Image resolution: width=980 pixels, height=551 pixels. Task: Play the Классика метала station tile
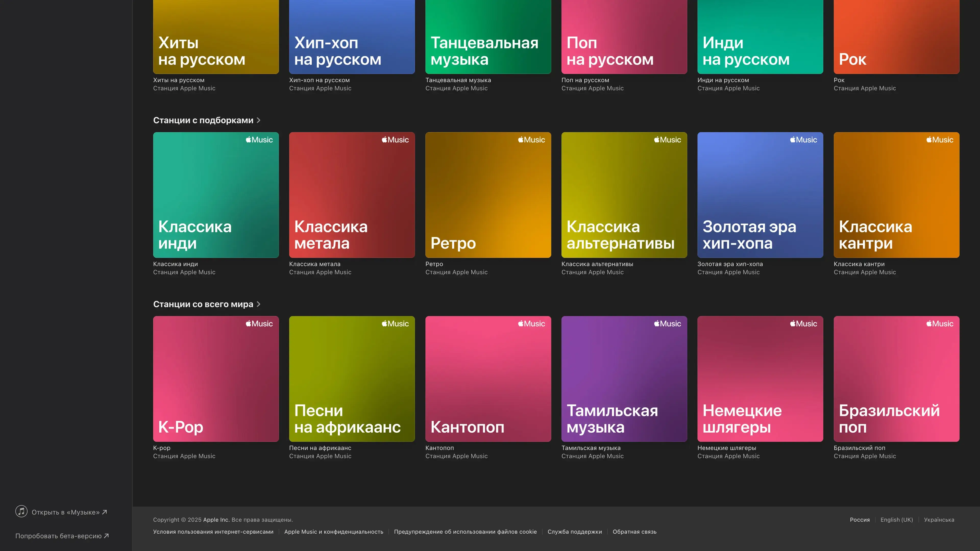tap(351, 195)
